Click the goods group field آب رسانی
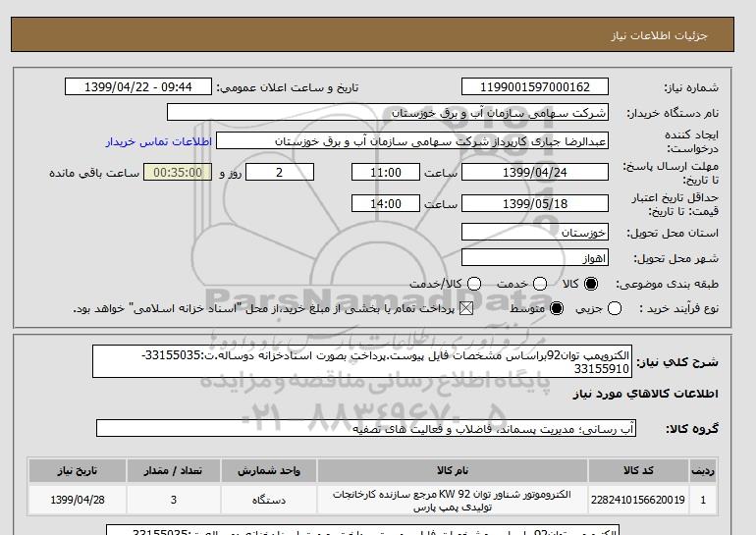Screen dimensions: 756x535 pyautogui.click(x=366, y=428)
